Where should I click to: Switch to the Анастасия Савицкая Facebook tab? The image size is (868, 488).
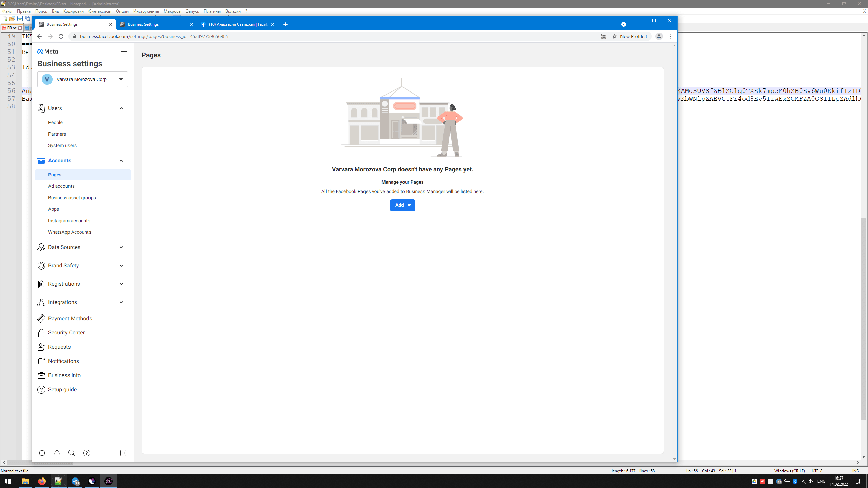coord(237,24)
